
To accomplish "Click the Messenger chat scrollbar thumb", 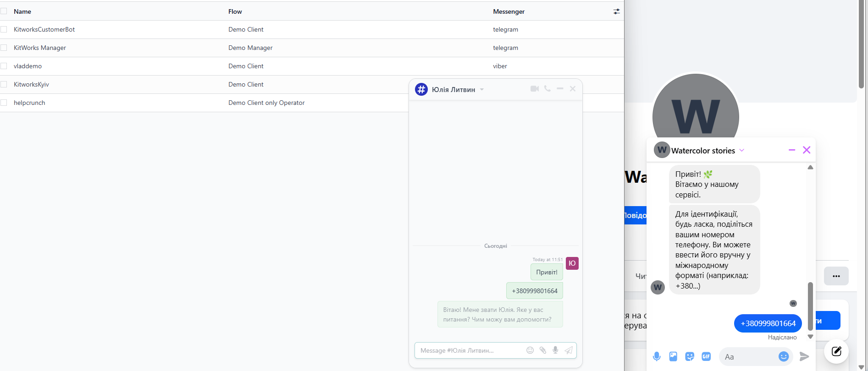I will [810, 306].
